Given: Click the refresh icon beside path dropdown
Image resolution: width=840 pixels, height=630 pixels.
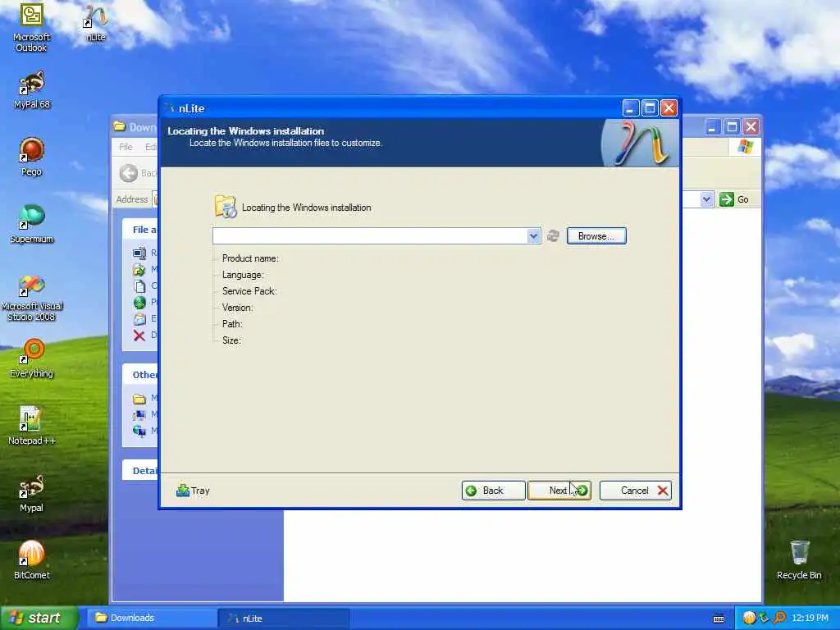Looking at the screenshot, I should tap(554, 235).
